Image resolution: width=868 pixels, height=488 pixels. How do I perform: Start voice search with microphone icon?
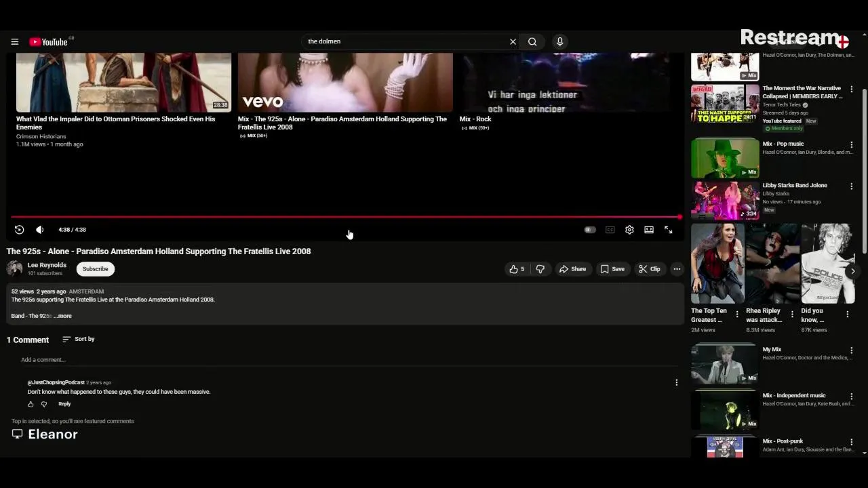[x=559, y=41]
